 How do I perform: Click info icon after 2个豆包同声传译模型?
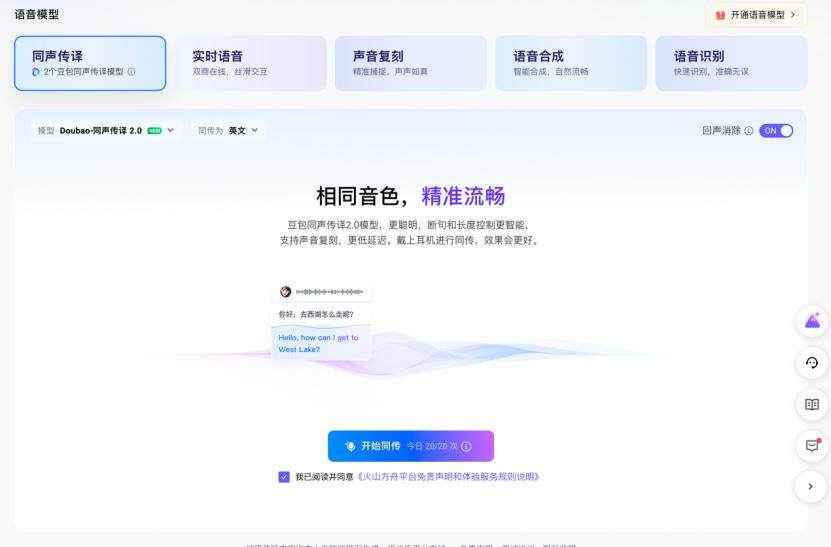131,72
